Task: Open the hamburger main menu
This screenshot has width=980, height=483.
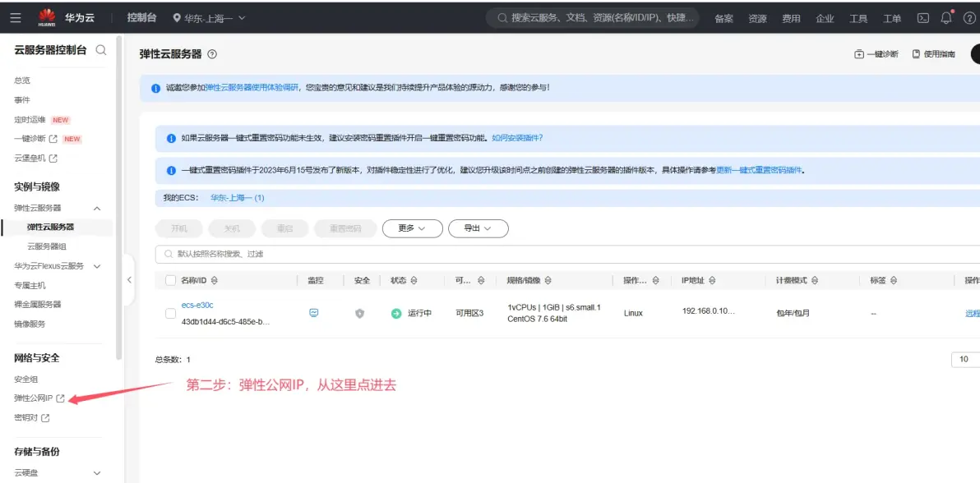Action: (x=16, y=18)
